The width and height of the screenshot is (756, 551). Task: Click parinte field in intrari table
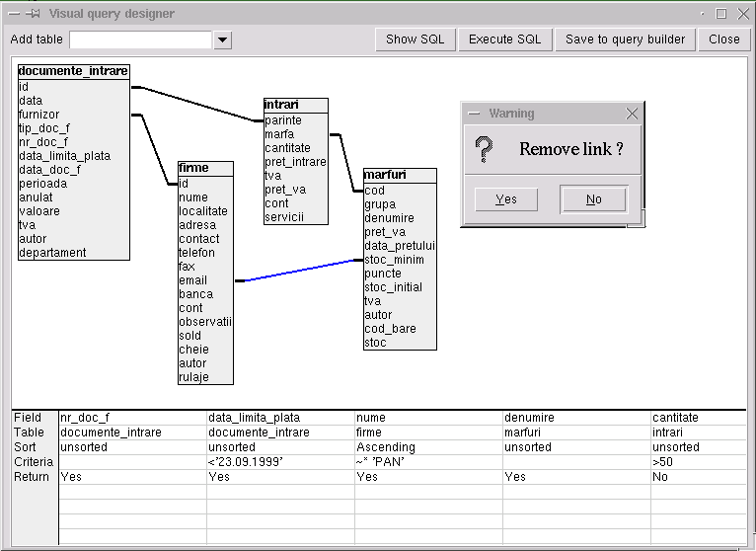click(283, 120)
